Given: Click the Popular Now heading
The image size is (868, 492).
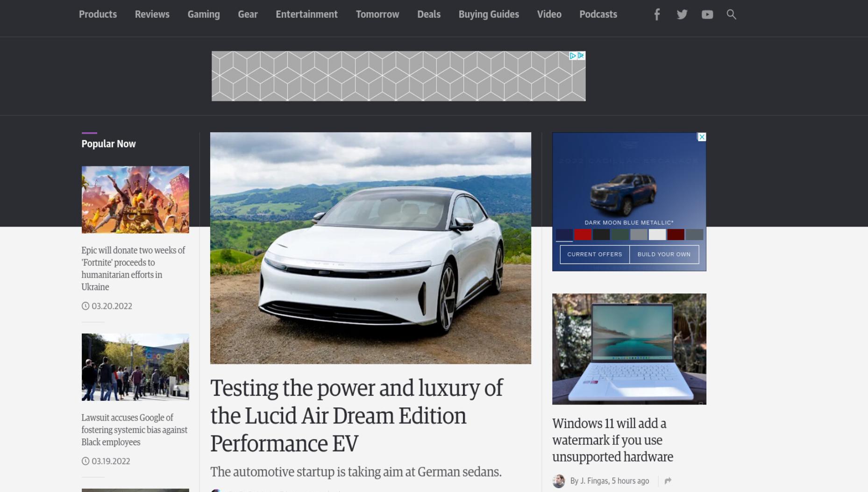Looking at the screenshot, I should tap(108, 144).
